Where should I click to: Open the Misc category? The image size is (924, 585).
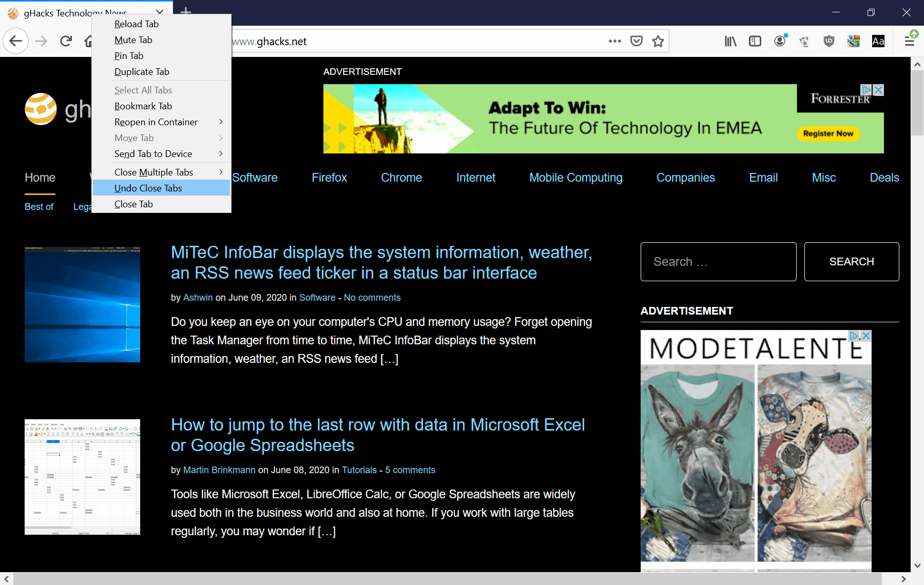824,178
